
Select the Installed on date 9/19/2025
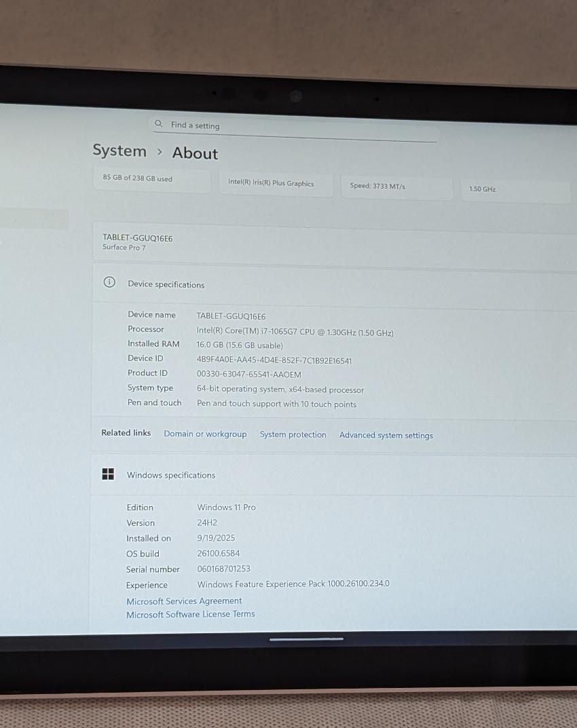[216, 537]
